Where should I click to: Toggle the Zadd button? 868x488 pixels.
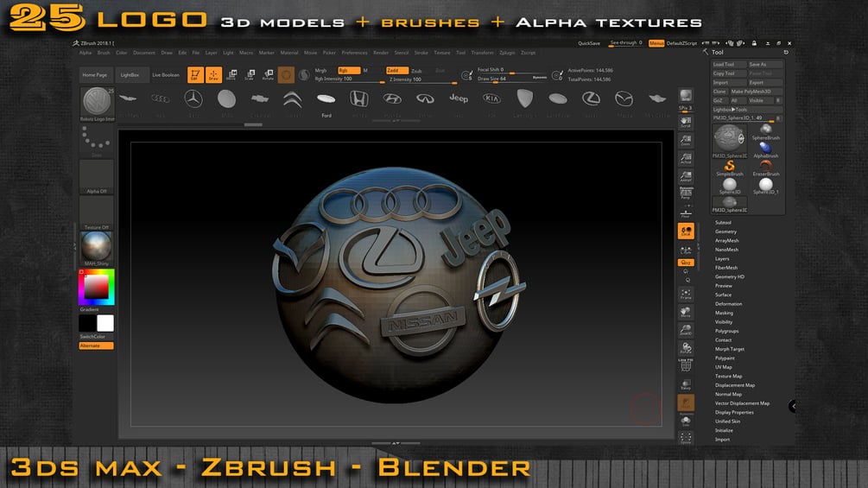pos(397,70)
